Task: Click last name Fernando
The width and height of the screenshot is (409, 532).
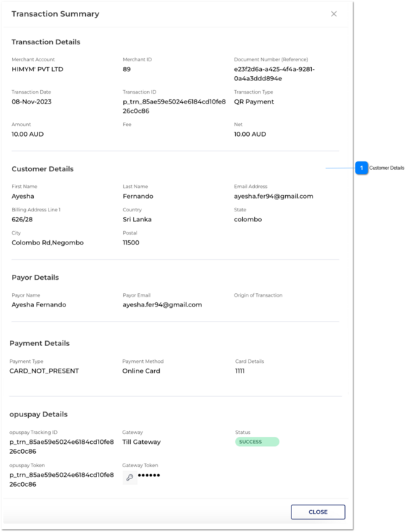Action: [x=138, y=197]
